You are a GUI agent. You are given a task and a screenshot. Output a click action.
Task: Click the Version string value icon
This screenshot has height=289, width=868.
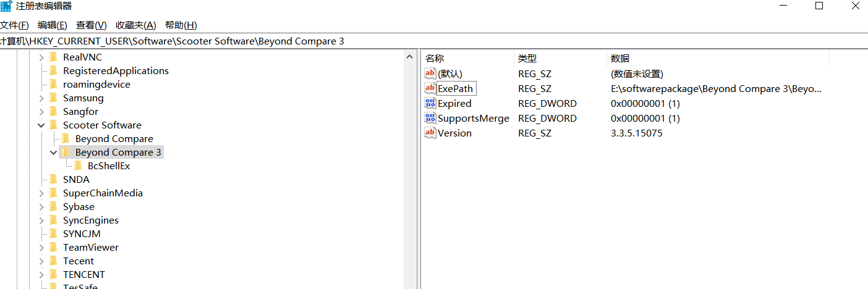(x=430, y=133)
